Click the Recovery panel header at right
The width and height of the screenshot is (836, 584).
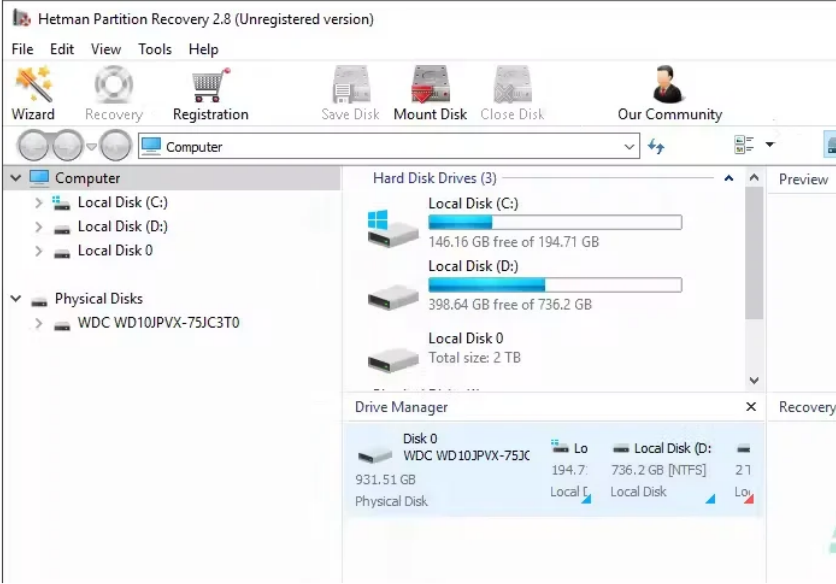[x=807, y=407]
